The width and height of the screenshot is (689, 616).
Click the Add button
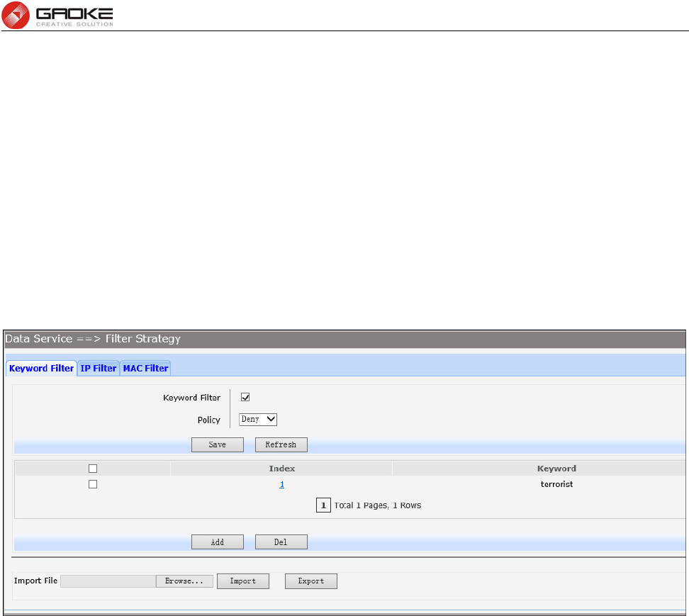click(218, 542)
